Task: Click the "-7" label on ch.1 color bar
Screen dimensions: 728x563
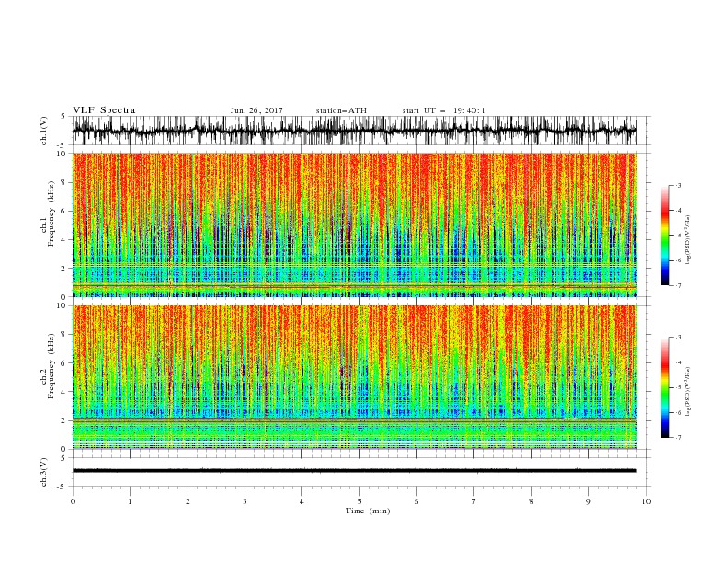Action: [678, 286]
